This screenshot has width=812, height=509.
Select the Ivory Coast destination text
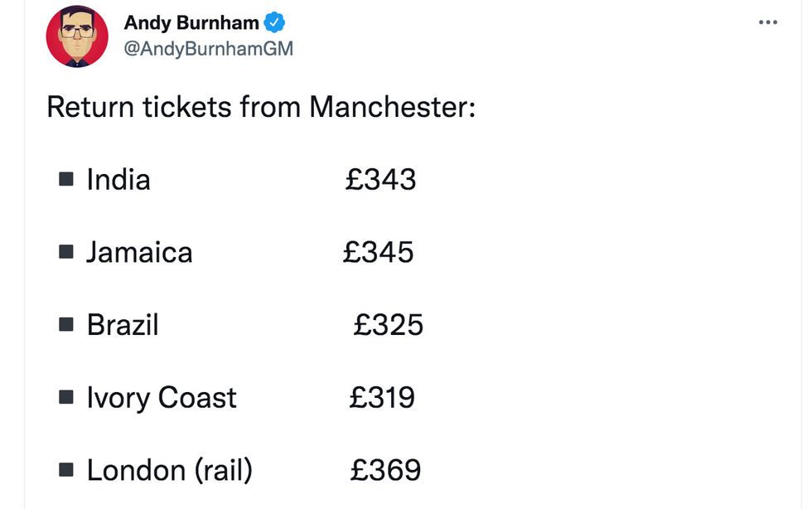[x=162, y=398]
